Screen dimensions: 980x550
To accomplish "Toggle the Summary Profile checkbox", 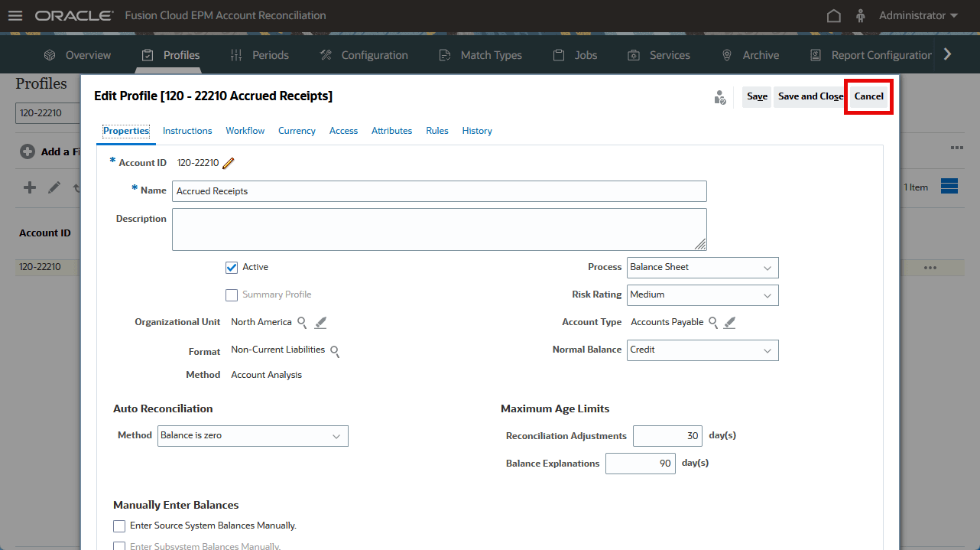I will (x=232, y=295).
